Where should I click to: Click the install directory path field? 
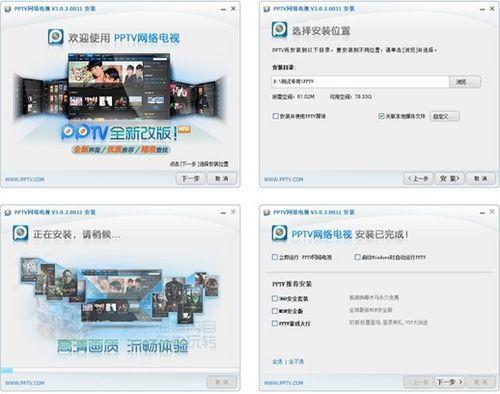coord(360,82)
